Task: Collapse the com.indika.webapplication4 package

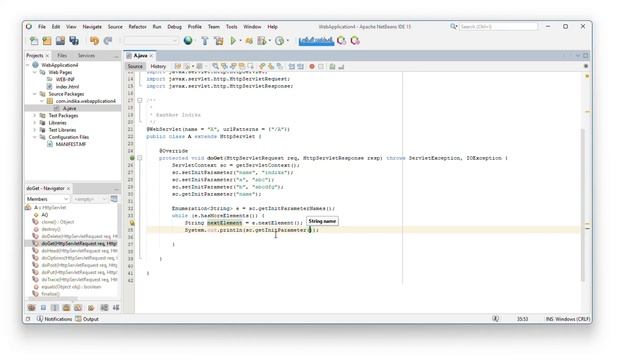Action: [x=42, y=101]
